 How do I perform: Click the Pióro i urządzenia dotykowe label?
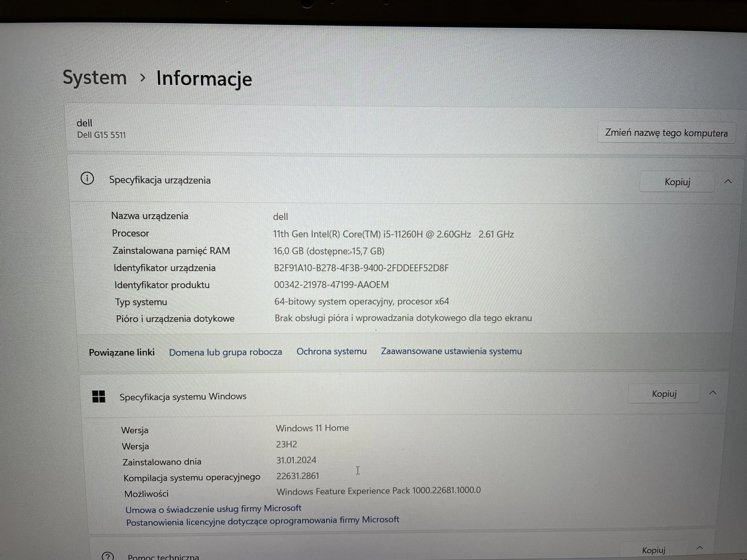[x=175, y=319]
